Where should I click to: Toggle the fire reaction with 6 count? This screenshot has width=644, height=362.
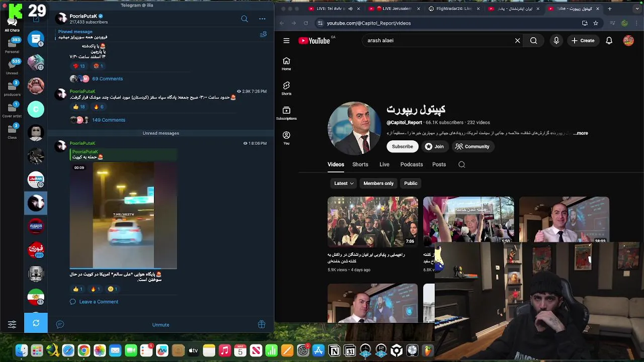pos(98,107)
